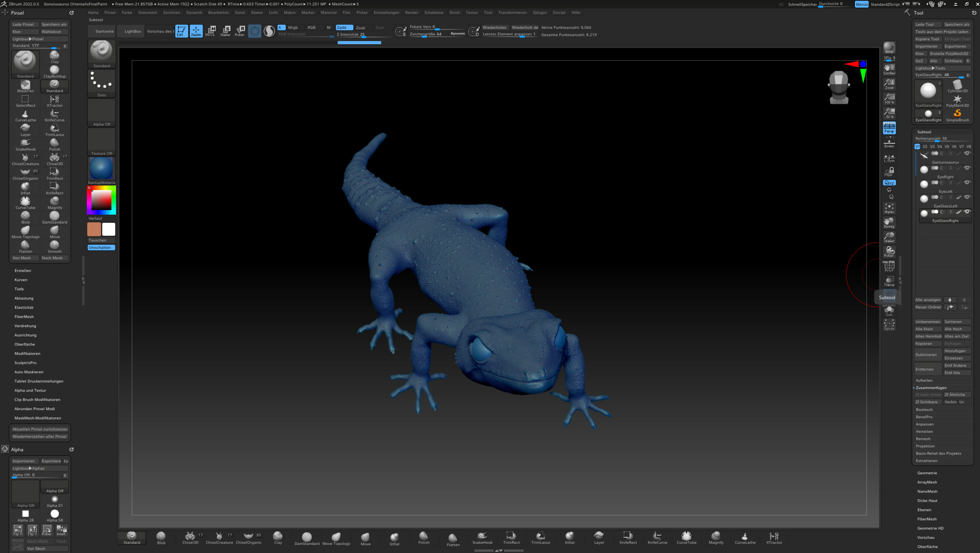Open the Dokument menu

point(147,13)
